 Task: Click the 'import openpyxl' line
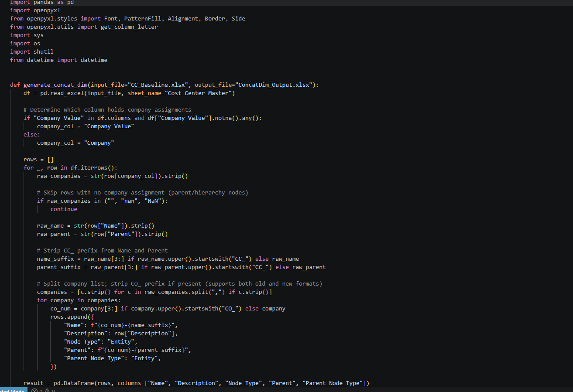pyautogui.click(x=35, y=10)
